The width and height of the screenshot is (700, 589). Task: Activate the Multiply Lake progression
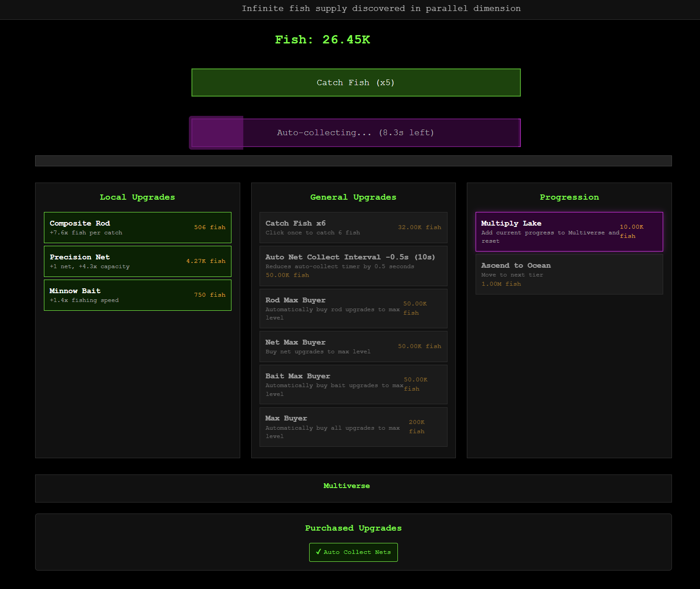pos(569,231)
